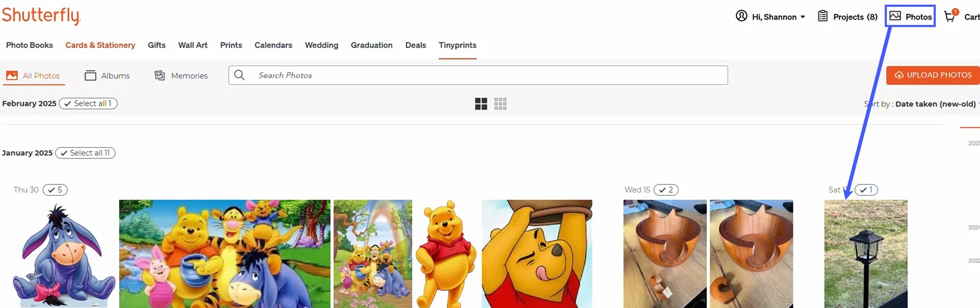Select all 5 photos from Thu 30

pos(55,190)
